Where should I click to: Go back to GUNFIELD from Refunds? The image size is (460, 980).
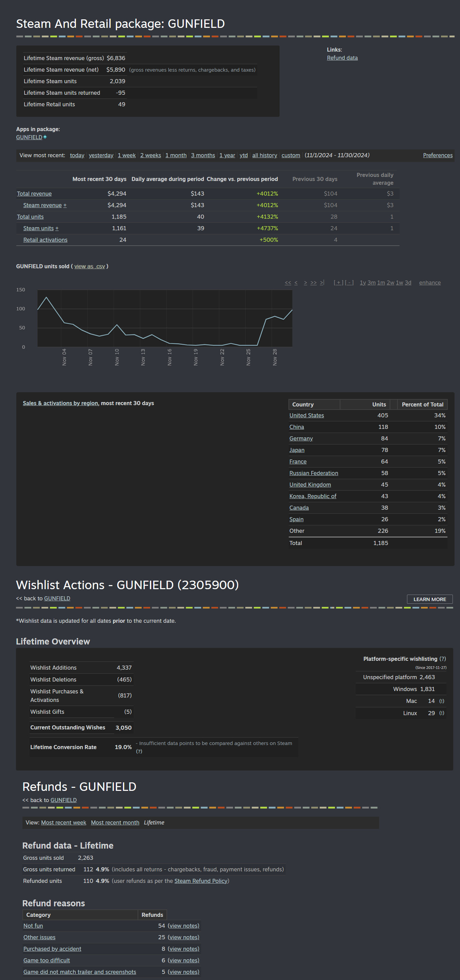64,800
